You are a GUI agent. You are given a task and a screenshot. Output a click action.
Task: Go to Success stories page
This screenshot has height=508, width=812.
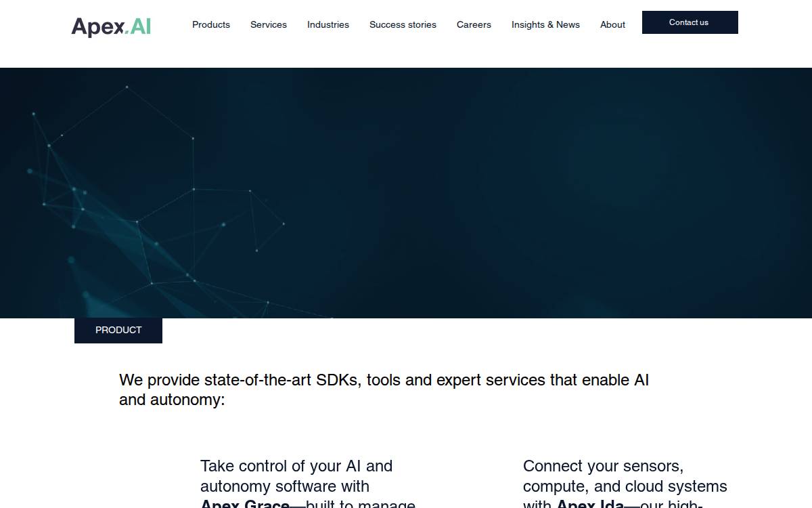[x=403, y=24]
